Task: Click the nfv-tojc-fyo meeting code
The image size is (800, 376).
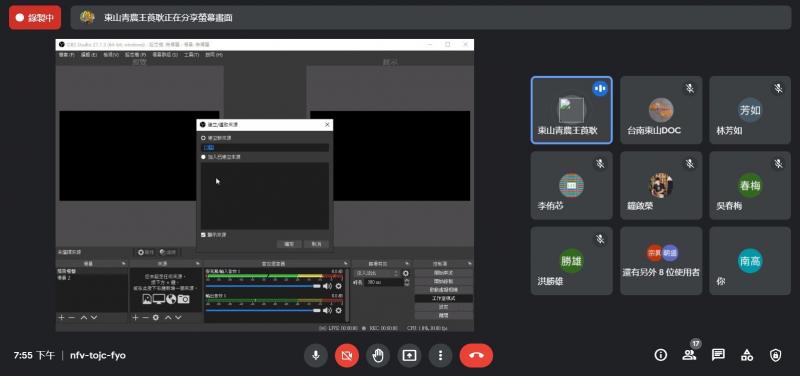Action: [98, 355]
